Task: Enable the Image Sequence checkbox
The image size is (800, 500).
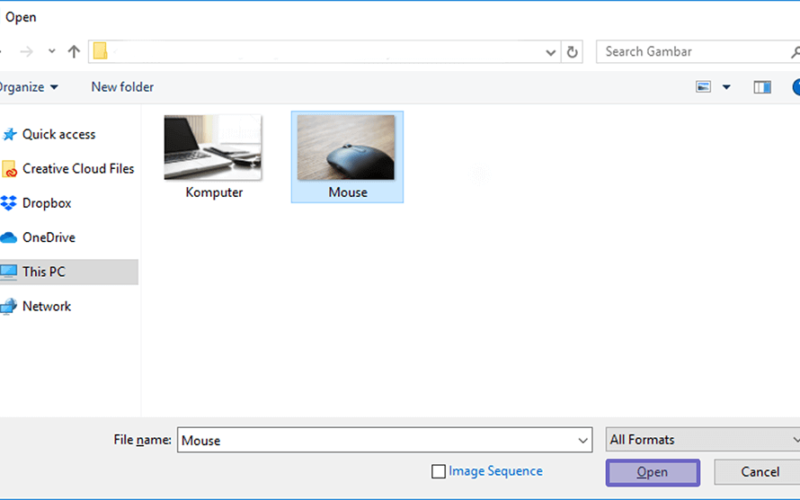Action: [x=438, y=471]
